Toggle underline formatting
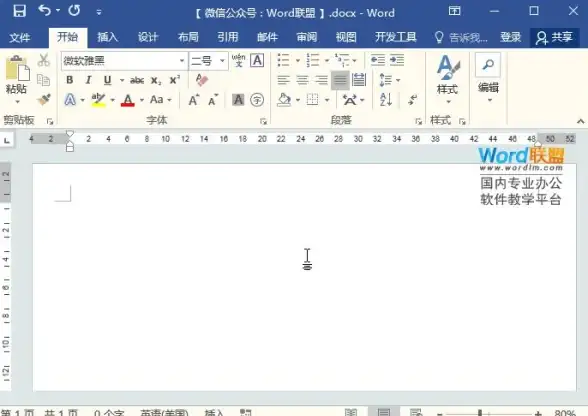588x416 pixels. click(108, 80)
